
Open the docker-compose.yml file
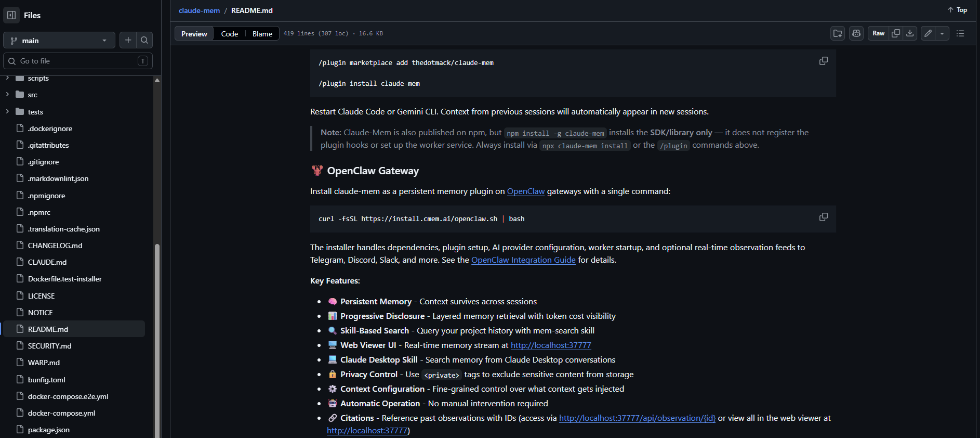[x=62, y=413]
